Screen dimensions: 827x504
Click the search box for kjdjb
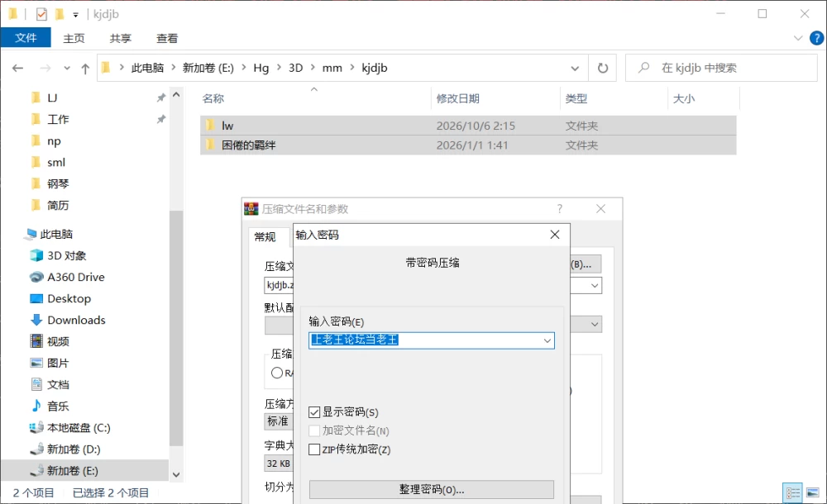(x=721, y=68)
